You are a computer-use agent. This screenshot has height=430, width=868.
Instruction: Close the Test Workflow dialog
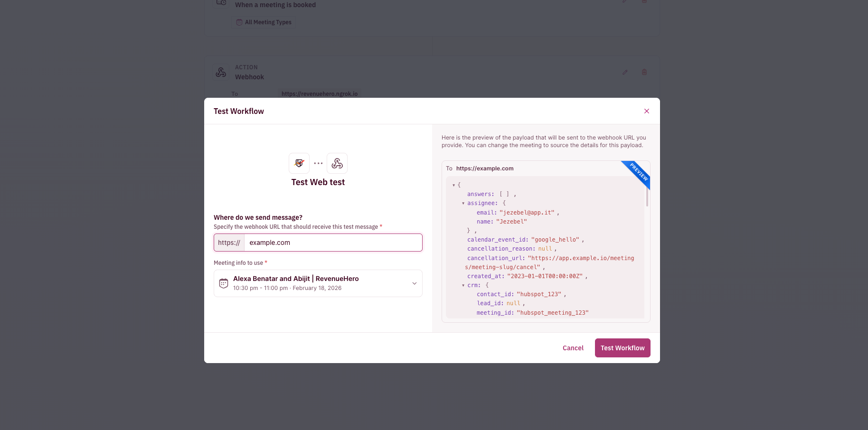(646, 111)
